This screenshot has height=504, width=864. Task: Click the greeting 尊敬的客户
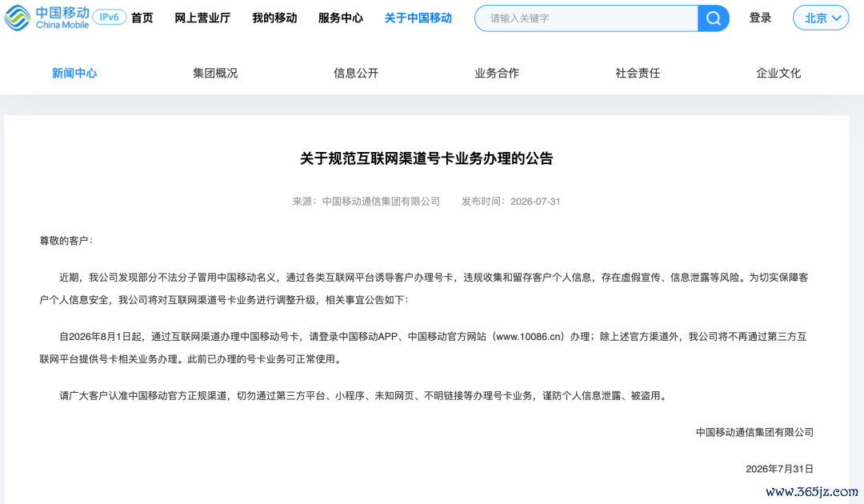pyautogui.click(x=64, y=241)
